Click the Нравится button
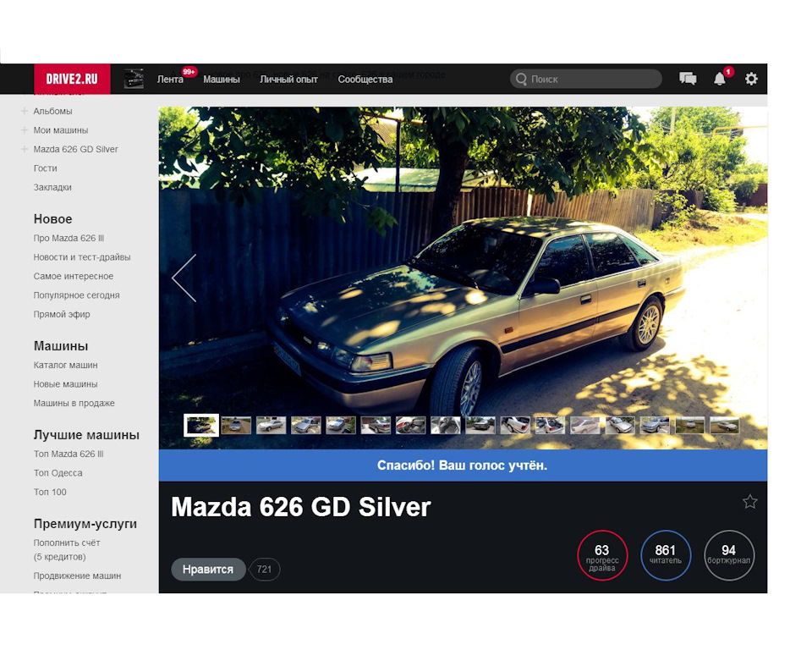Screen dimensions: 812x650 (x=208, y=569)
